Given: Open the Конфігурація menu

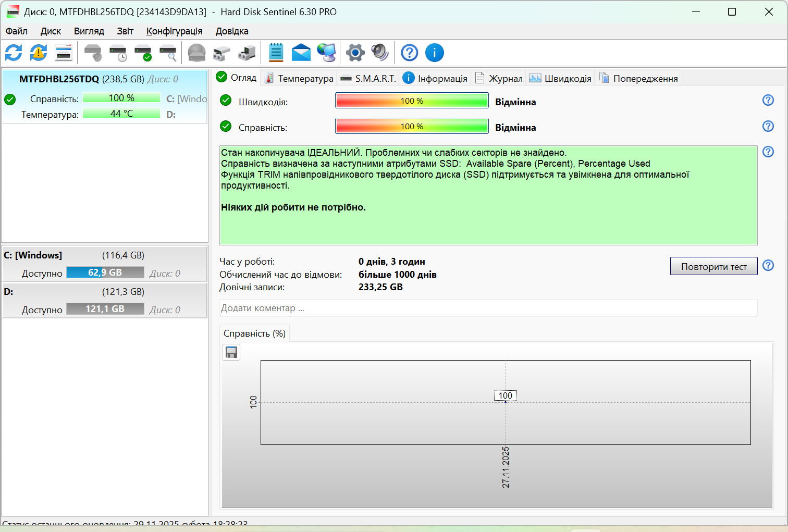Looking at the screenshot, I should click(175, 31).
